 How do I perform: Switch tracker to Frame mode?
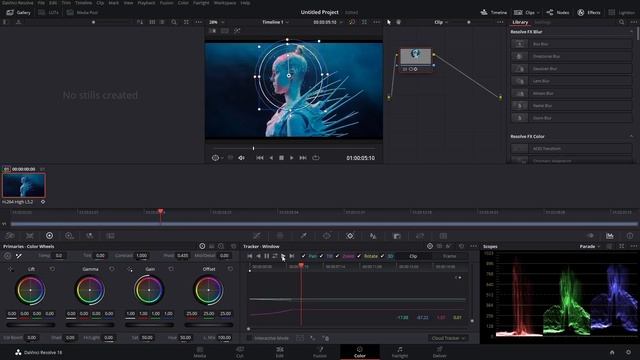pyautogui.click(x=449, y=256)
